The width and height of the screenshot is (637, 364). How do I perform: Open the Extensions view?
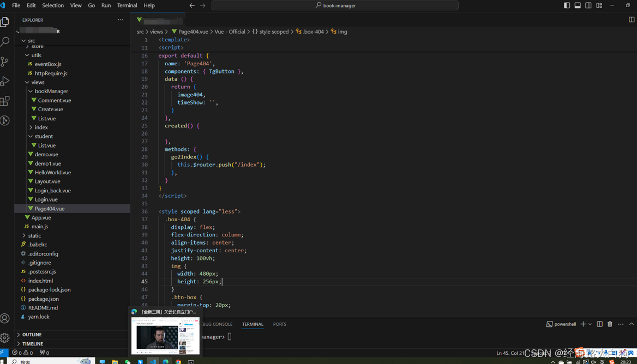click(5, 101)
